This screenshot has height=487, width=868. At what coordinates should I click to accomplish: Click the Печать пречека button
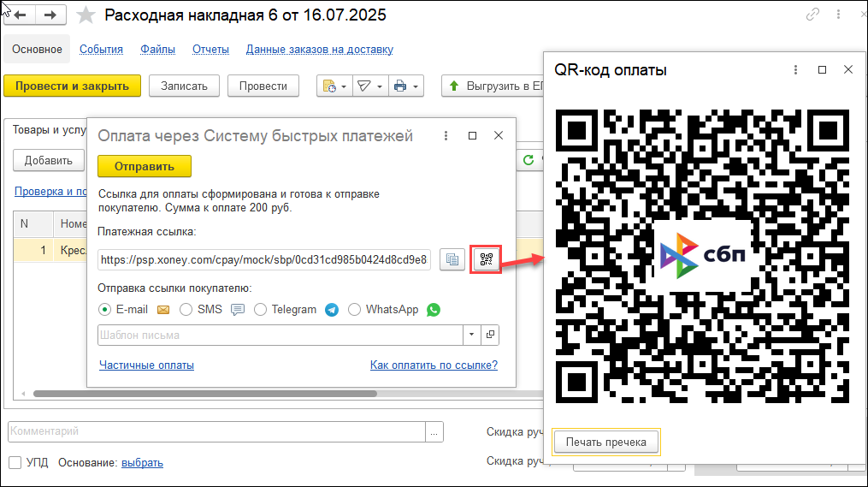coord(606,442)
